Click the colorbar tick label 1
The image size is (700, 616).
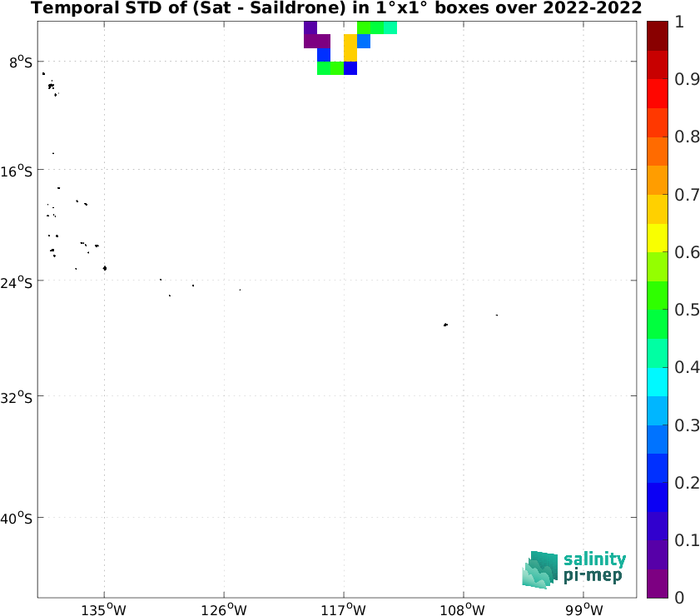click(679, 22)
